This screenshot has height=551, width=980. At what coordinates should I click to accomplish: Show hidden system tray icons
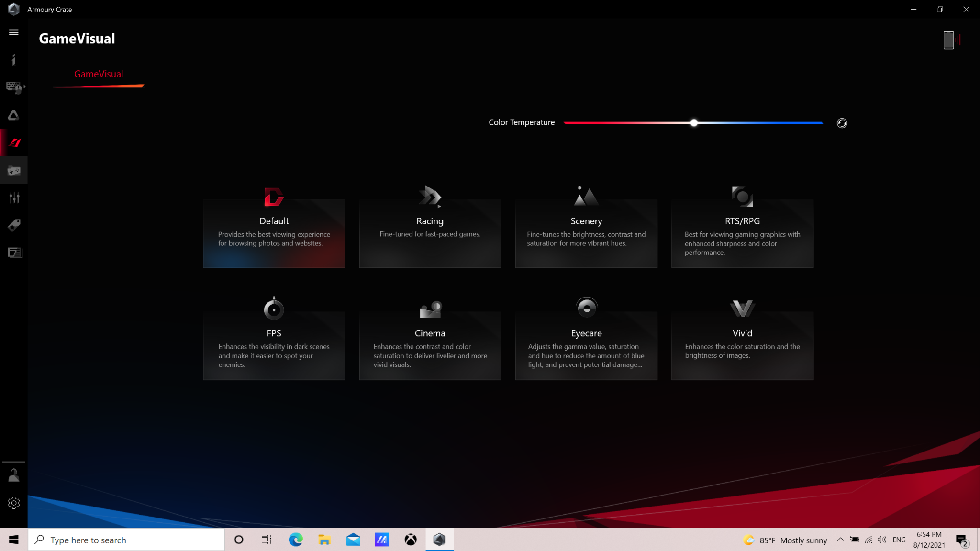(x=840, y=540)
